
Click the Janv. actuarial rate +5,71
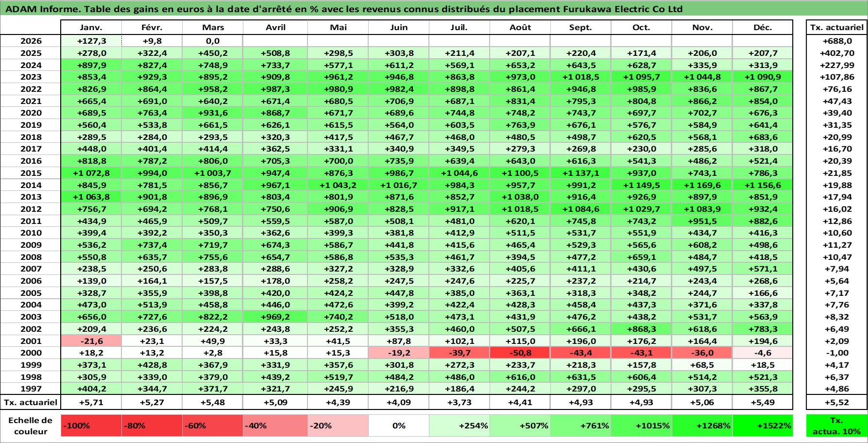point(91,402)
